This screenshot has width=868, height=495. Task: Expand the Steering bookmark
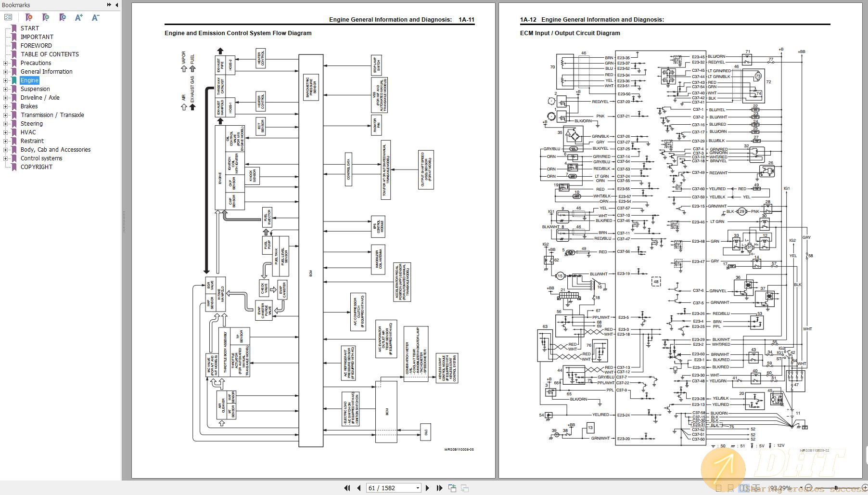6,124
